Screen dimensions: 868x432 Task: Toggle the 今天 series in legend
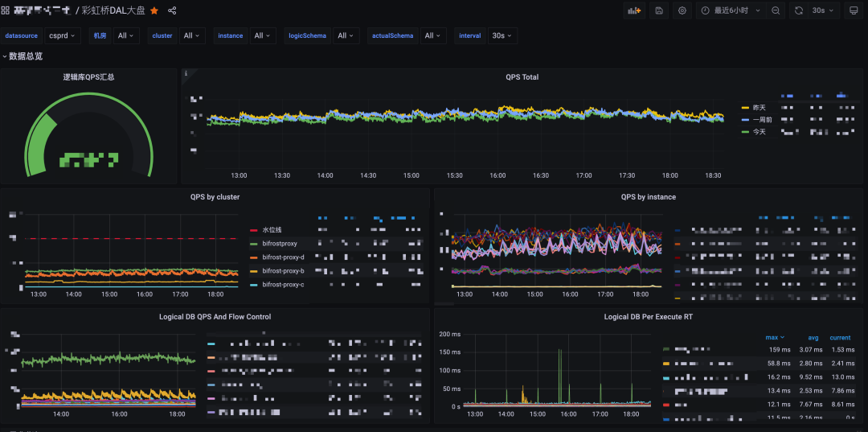tap(759, 132)
